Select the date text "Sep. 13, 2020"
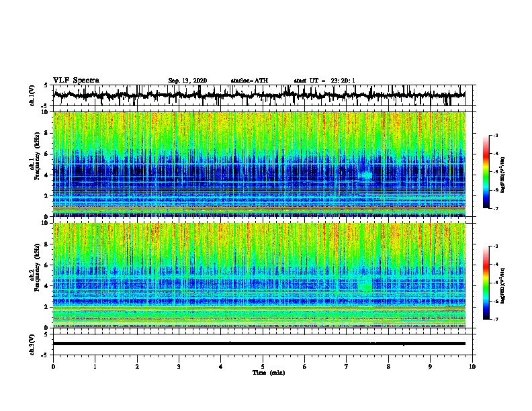The width and height of the screenshot is (532, 411). pos(187,81)
